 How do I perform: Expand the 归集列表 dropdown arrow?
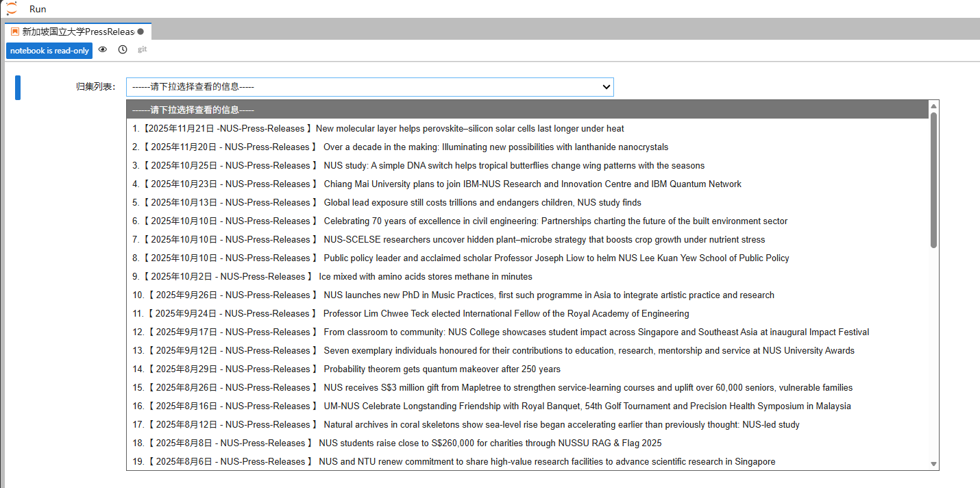pyautogui.click(x=606, y=87)
